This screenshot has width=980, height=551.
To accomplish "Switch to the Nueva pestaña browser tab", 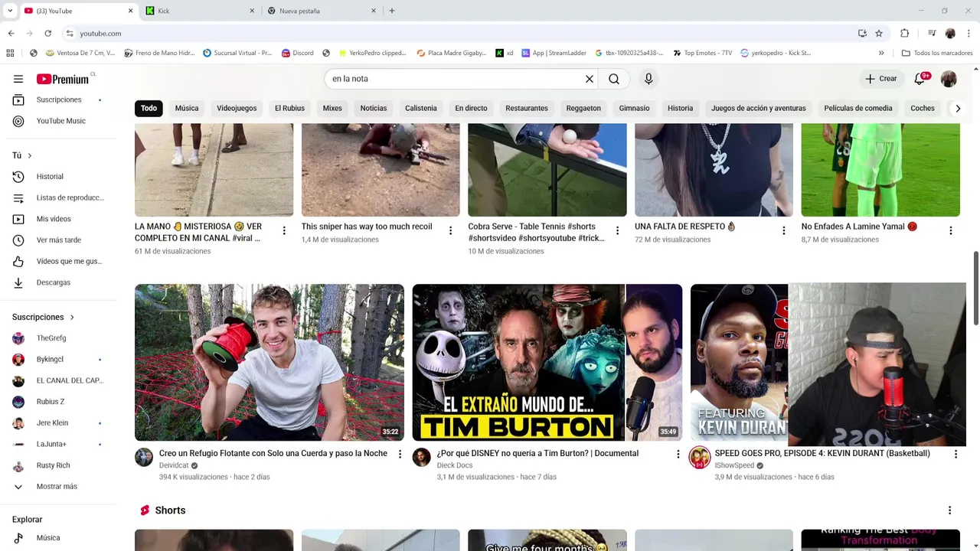I will (x=322, y=11).
